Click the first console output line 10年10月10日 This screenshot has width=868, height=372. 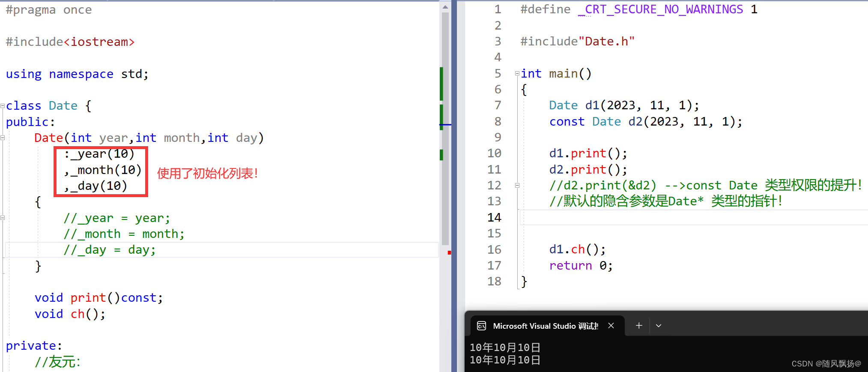click(x=505, y=348)
